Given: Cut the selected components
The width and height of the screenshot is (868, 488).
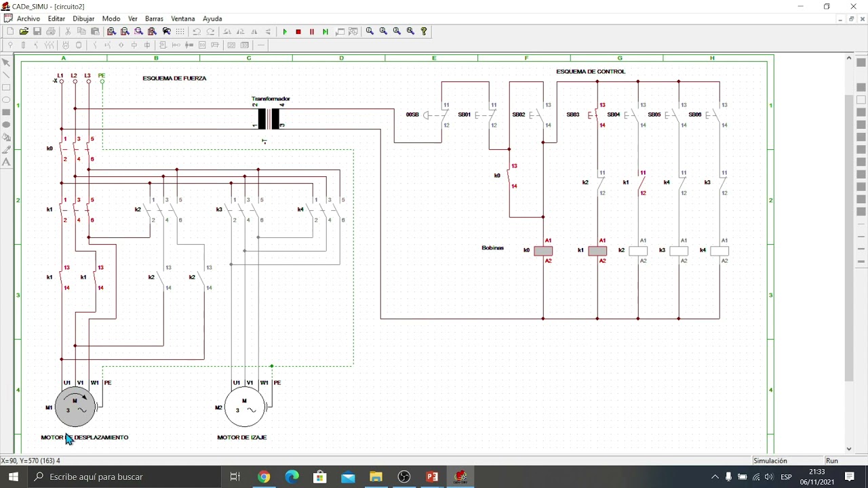Looking at the screenshot, I should tap(68, 31).
